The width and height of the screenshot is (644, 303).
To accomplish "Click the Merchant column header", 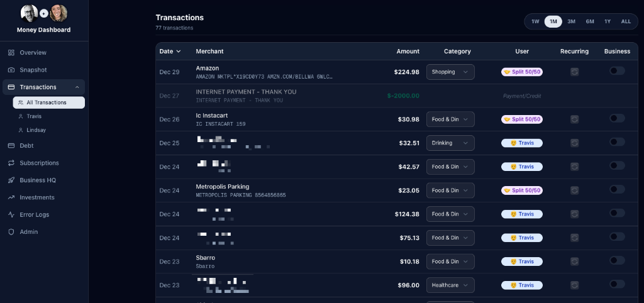I will click(x=209, y=52).
